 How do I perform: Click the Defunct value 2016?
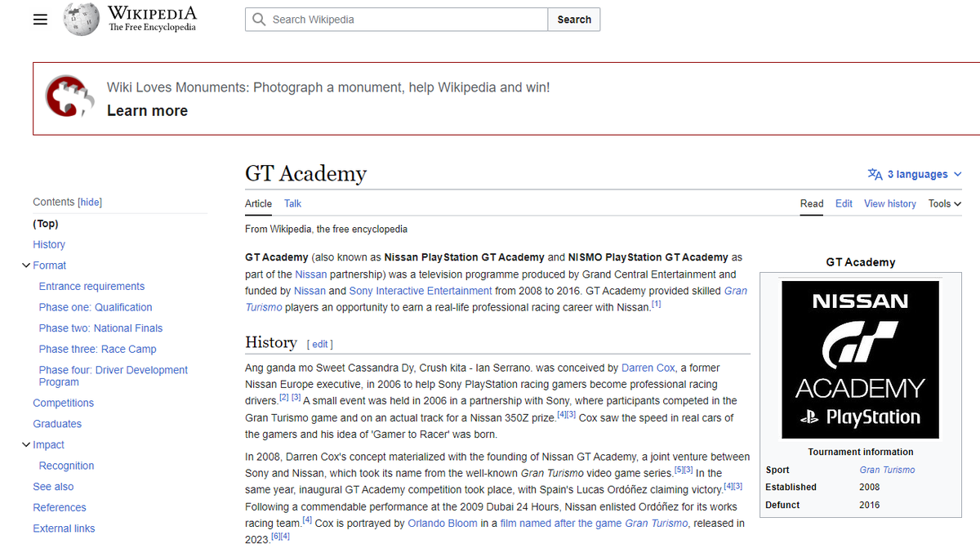pos(870,505)
